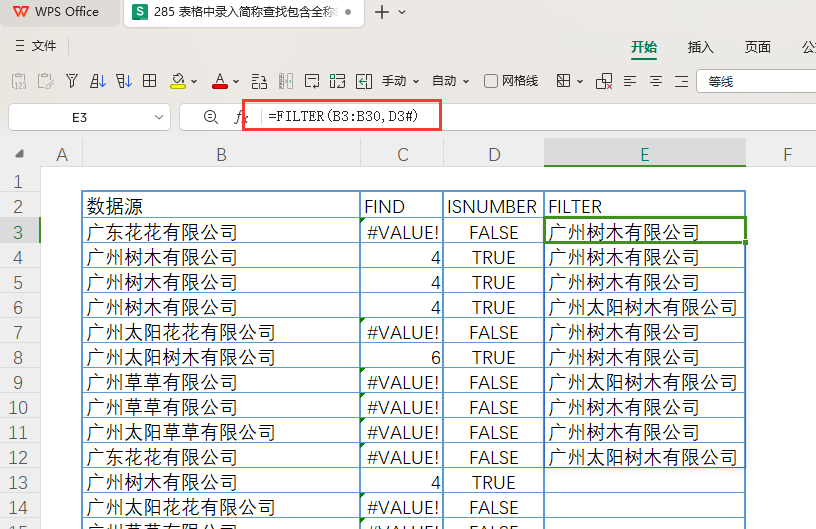Select cell B9 广州草草有限公司
The image size is (816, 529).
tap(221, 382)
